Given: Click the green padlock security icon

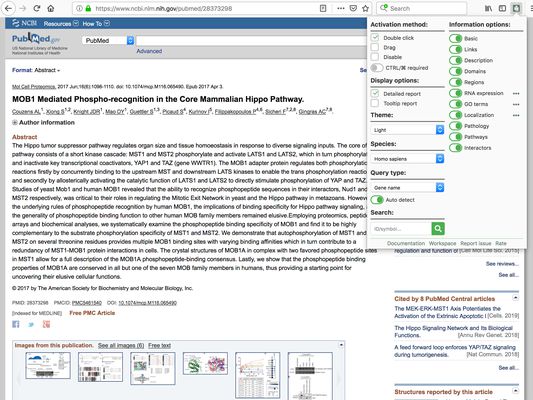Looking at the screenshot, I should tap(88, 8).
